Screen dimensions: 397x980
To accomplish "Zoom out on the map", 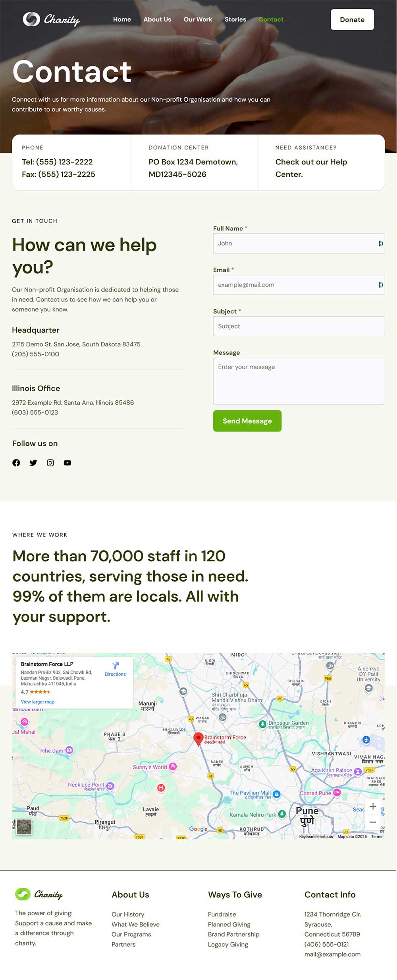I will pyautogui.click(x=373, y=822).
